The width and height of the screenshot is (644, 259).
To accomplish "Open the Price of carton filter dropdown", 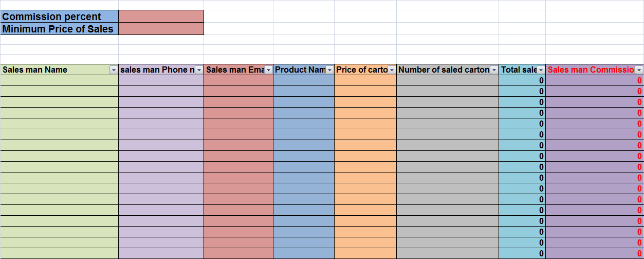I will [x=392, y=70].
